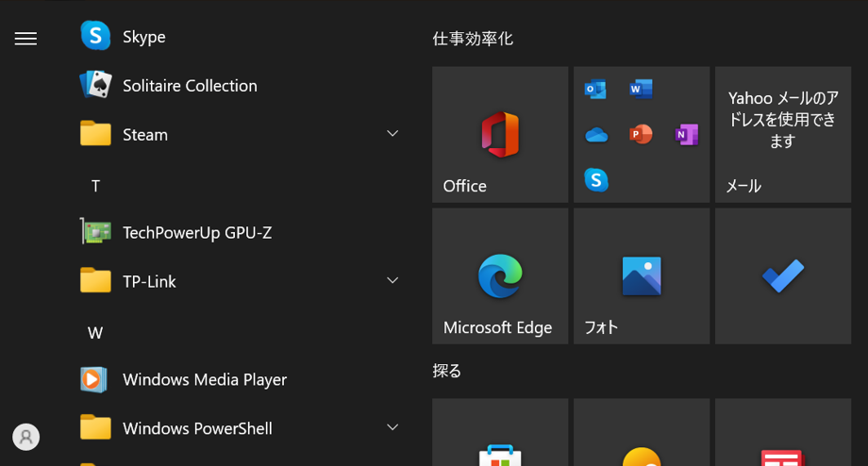Click the Steam folder icon
This screenshot has width=868, height=466.
click(95, 133)
